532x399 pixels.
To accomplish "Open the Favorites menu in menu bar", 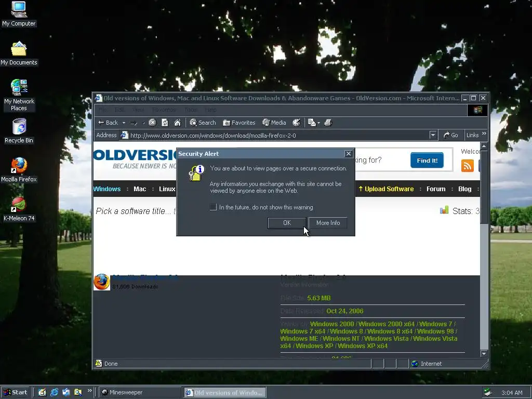I will point(164,110).
